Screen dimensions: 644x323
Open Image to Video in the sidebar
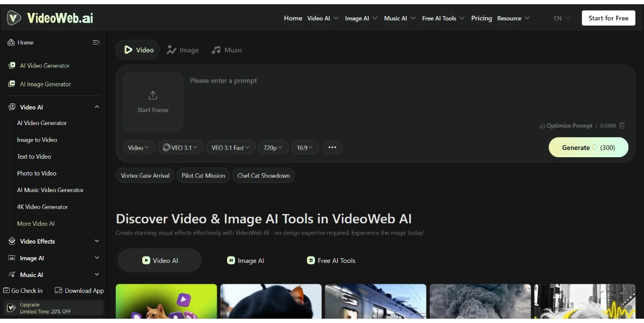tap(37, 140)
